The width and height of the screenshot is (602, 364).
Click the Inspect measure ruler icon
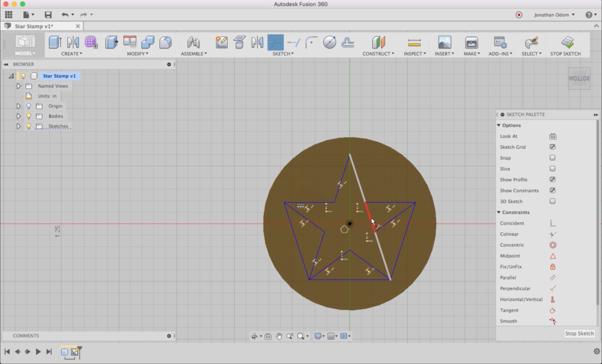(414, 43)
